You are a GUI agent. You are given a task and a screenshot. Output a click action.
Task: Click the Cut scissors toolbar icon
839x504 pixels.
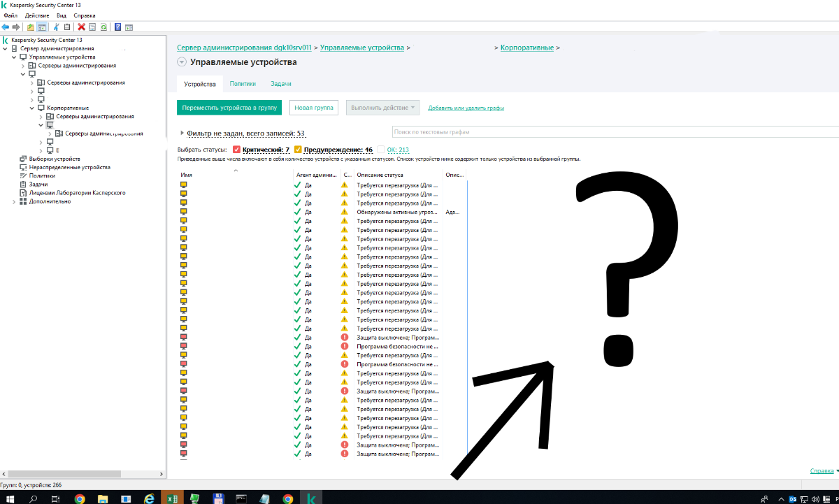(57, 27)
